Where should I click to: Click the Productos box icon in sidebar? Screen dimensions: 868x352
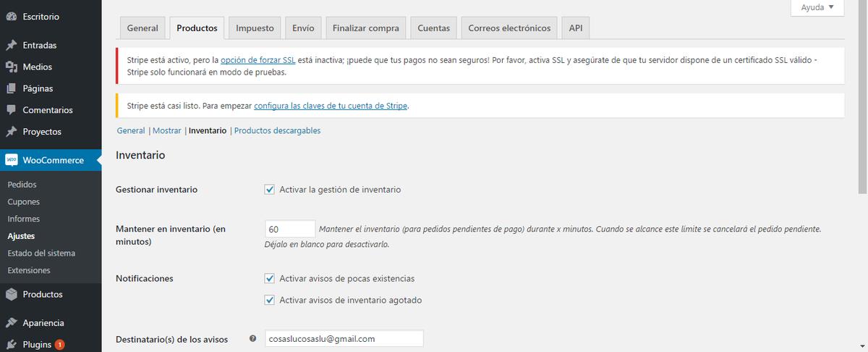point(11,294)
